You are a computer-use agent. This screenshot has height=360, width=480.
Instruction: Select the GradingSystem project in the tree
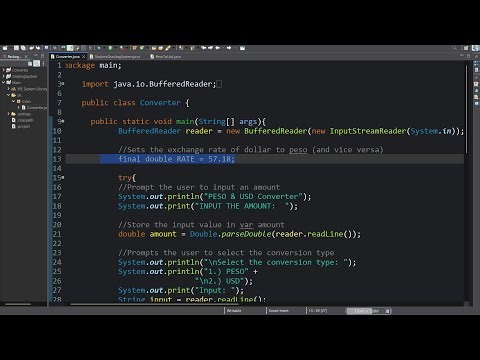[x=21, y=76]
